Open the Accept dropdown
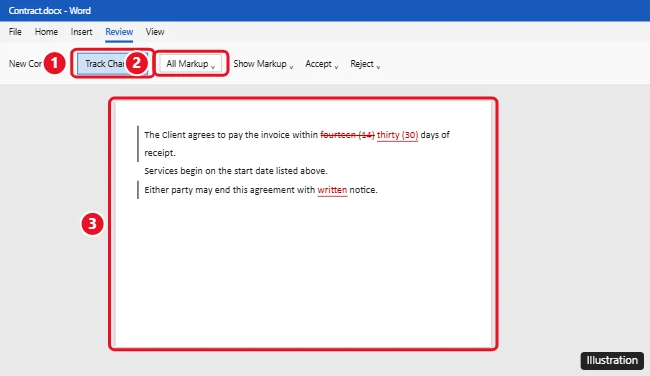 (322, 64)
